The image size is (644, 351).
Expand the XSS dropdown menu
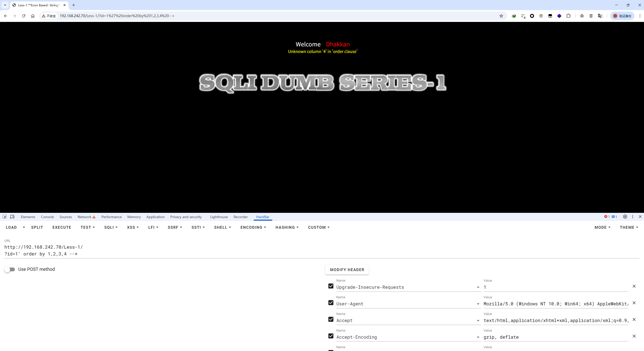[133, 227]
